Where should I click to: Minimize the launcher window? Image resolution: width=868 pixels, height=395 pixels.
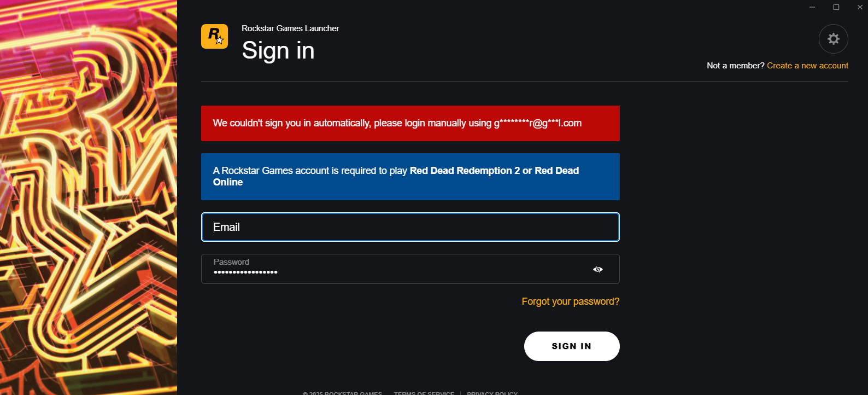[812, 7]
